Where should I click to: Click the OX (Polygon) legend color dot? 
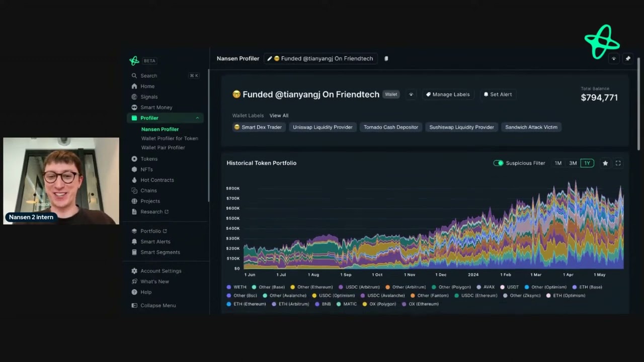tap(365, 304)
